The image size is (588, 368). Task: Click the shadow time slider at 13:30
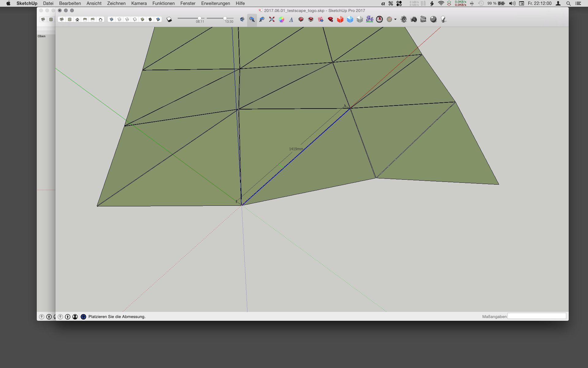[225, 18]
